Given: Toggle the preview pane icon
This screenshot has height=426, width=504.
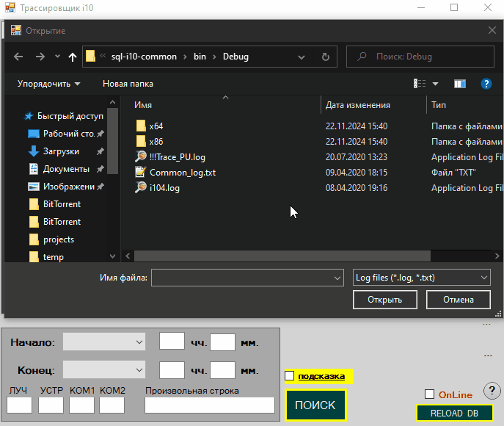Looking at the screenshot, I should click(460, 84).
